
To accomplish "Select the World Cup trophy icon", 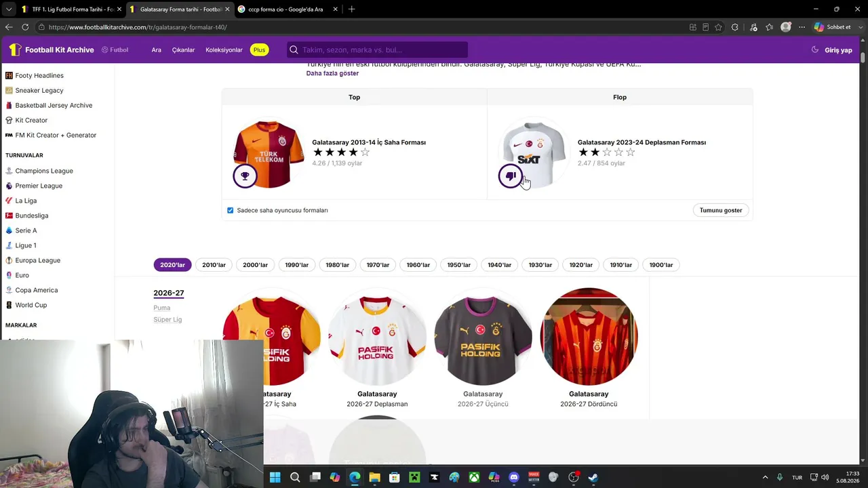I will click(9, 305).
